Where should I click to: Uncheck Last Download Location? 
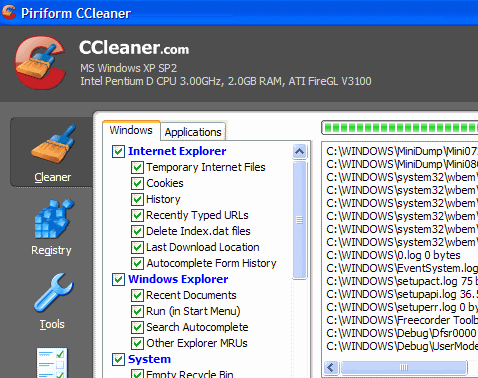tap(137, 247)
